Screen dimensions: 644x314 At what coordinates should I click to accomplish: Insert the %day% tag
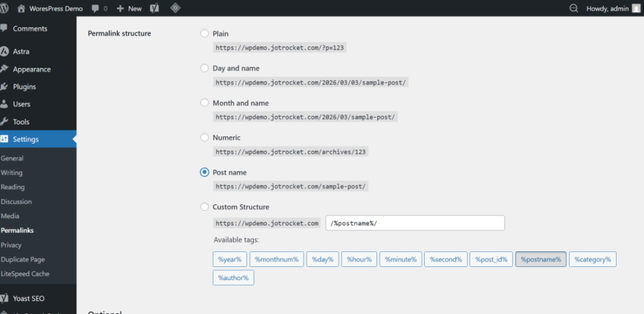(322, 259)
